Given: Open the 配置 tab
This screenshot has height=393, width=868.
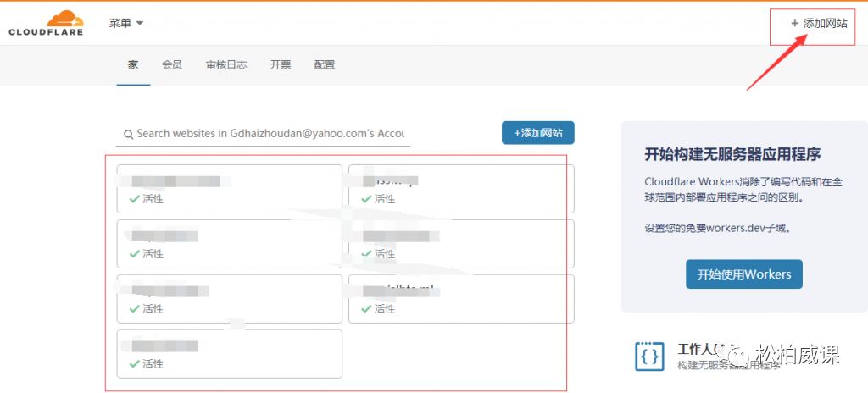Looking at the screenshot, I should pyautogui.click(x=324, y=64).
